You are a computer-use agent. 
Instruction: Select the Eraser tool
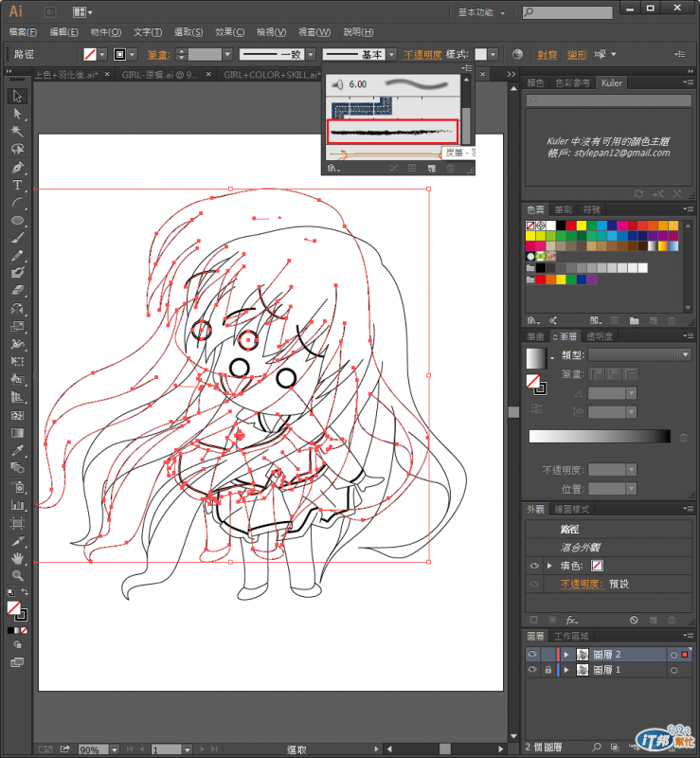coord(17,290)
